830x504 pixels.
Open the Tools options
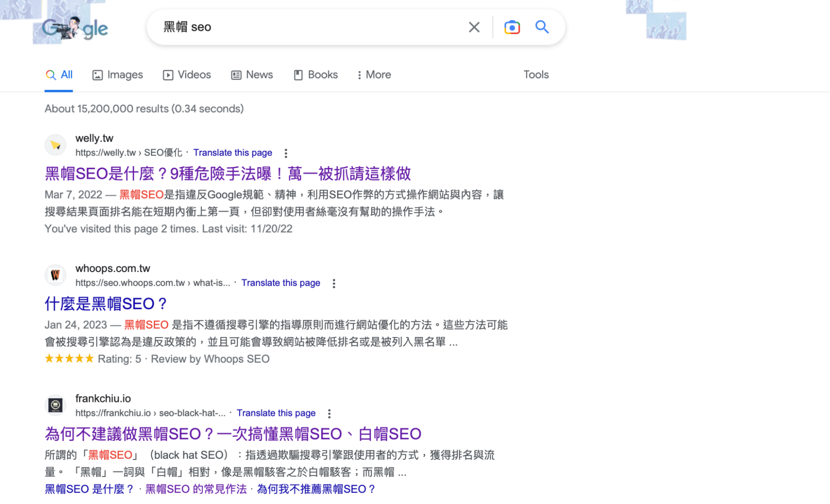[536, 75]
